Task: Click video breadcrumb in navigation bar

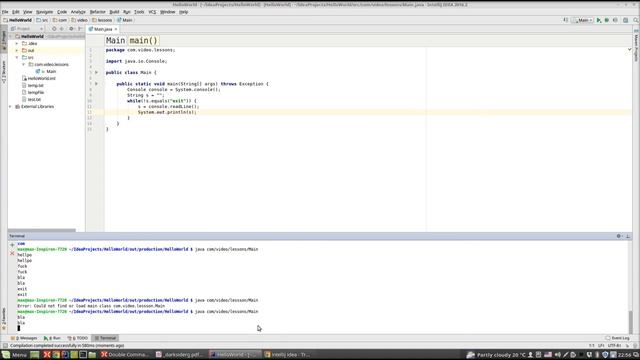Action: [80, 20]
